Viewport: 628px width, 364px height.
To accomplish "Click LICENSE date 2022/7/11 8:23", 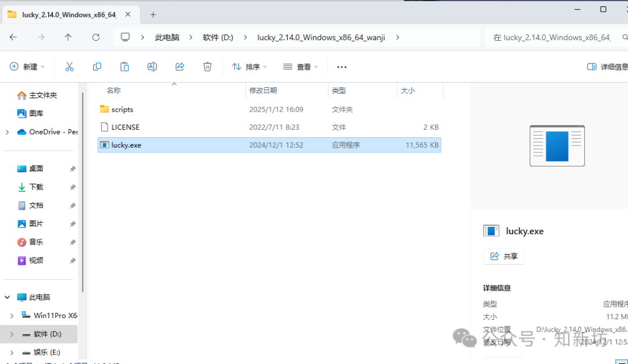I will [274, 127].
